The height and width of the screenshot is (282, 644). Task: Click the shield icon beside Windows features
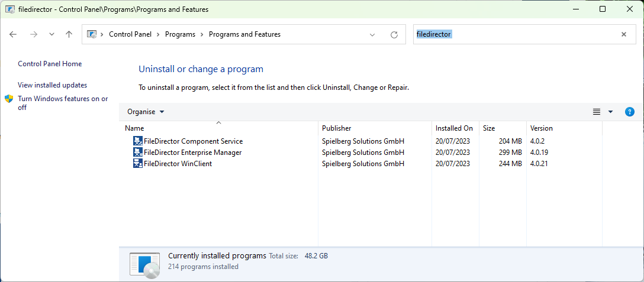[x=9, y=99]
